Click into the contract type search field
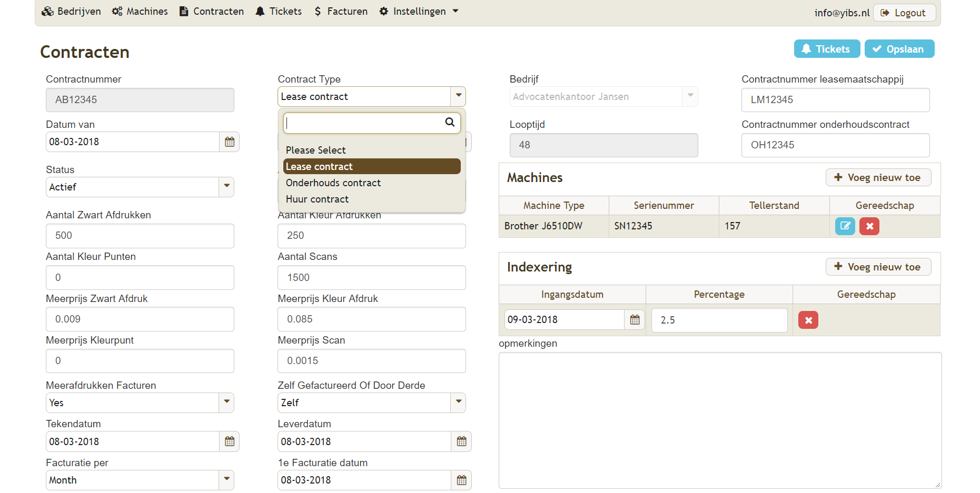The image size is (980, 493). [366, 123]
